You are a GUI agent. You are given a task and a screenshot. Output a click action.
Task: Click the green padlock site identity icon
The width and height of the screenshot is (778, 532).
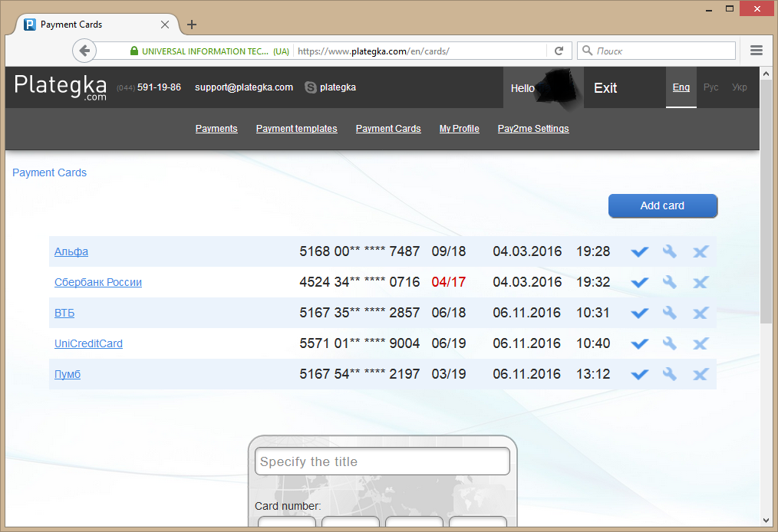(134, 51)
